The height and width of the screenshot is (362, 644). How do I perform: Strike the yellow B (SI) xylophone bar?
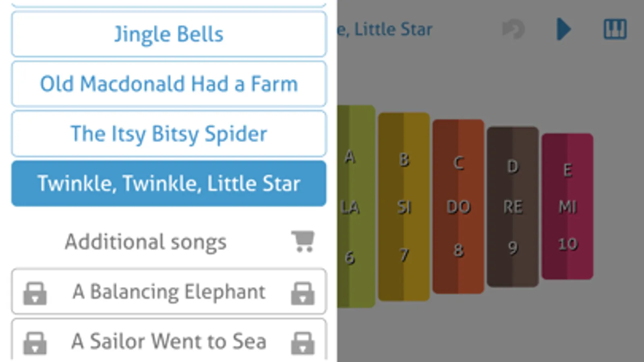[404, 206]
